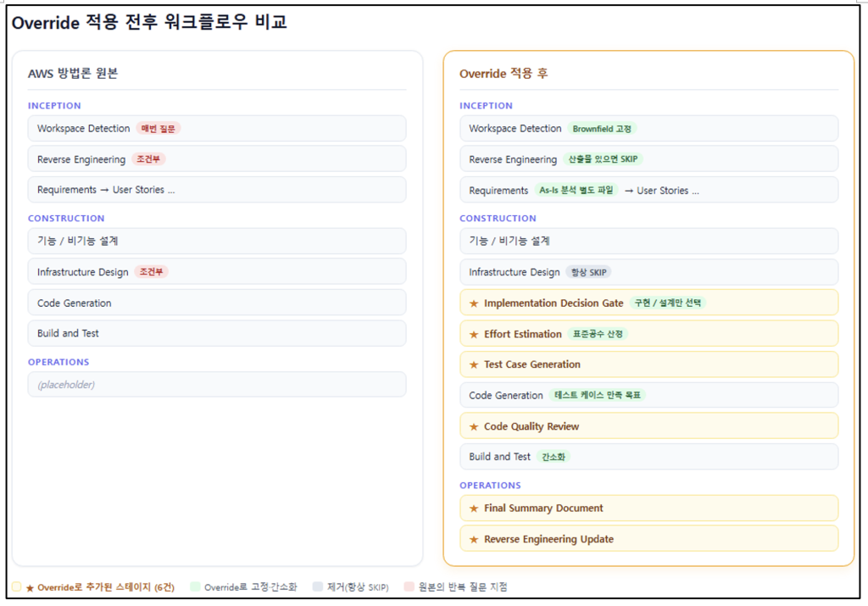Click the star icon beside Effort Estimation
The height and width of the screenshot is (606, 868).
click(474, 334)
